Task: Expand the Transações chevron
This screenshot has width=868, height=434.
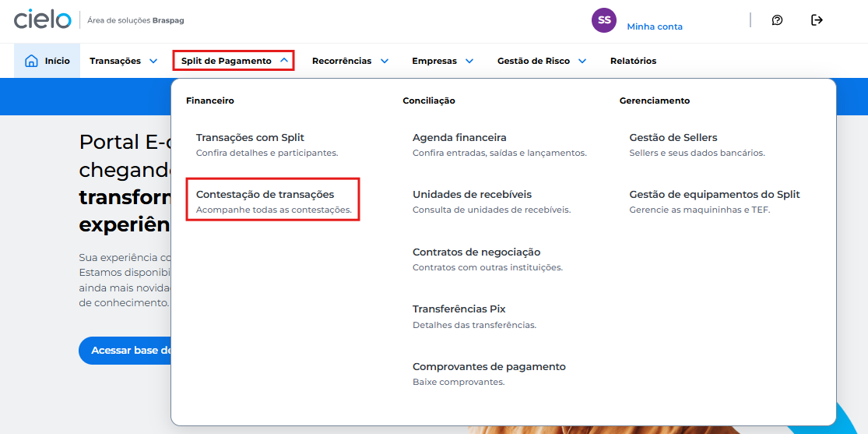Action: [x=153, y=61]
